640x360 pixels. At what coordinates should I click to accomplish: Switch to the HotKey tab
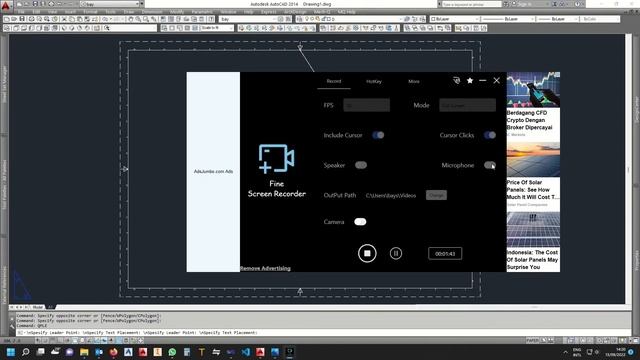pyautogui.click(x=374, y=81)
